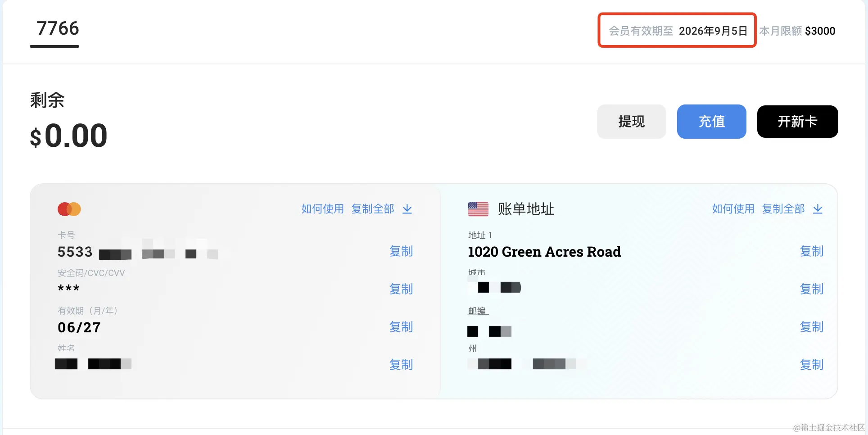
Task: Copy the CVC/CVV security code
Action: point(401,289)
